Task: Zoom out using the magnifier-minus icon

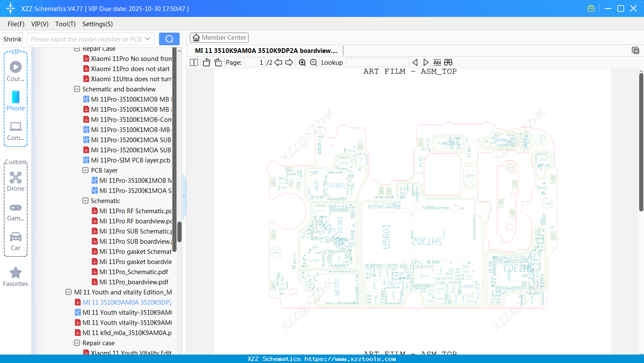Action: tap(313, 62)
